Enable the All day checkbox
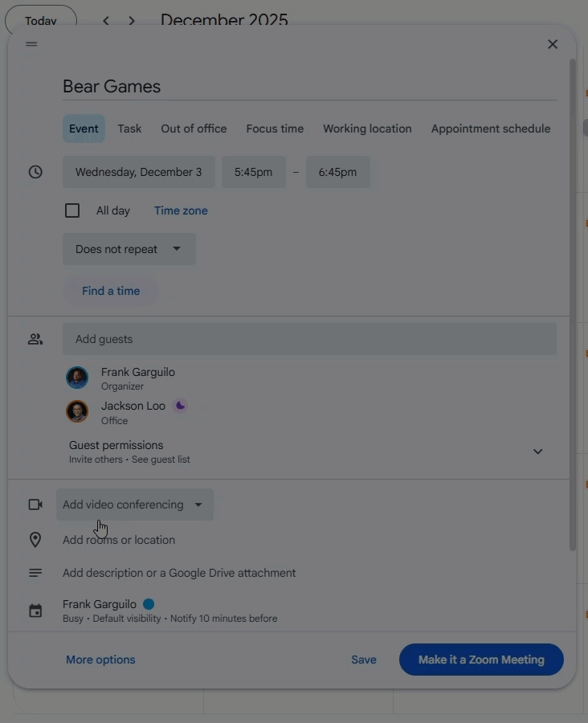The width and height of the screenshot is (588, 723). [72, 210]
